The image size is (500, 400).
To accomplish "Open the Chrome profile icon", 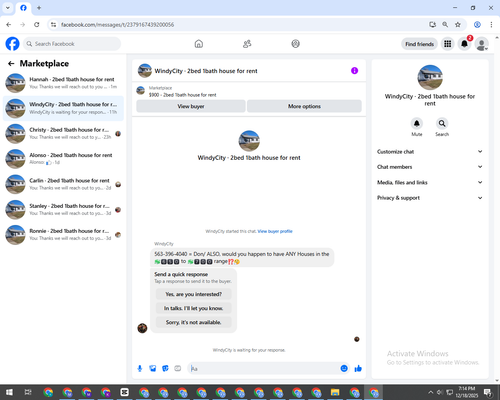I will (477, 25).
